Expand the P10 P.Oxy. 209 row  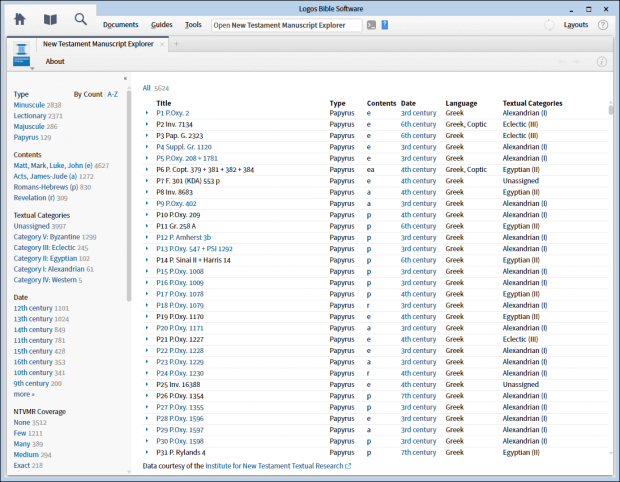[x=147, y=215]
